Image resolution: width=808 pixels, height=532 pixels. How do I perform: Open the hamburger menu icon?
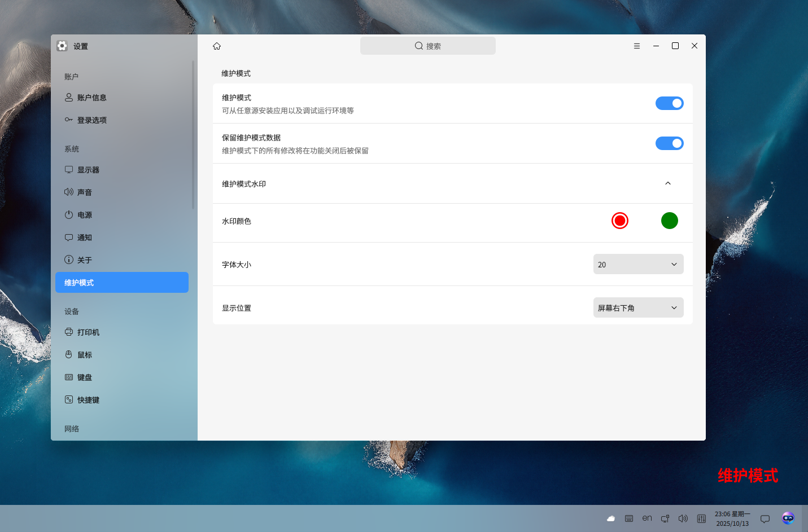click(x=637, y=46)
